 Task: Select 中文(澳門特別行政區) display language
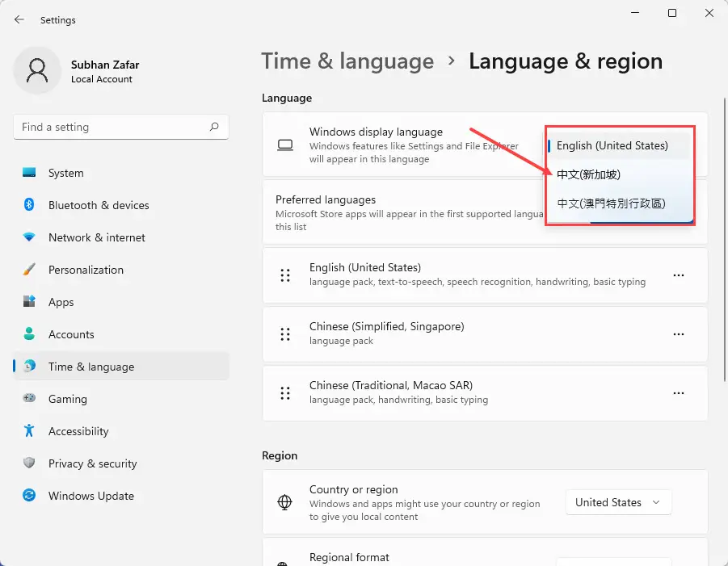coord(619,203)
